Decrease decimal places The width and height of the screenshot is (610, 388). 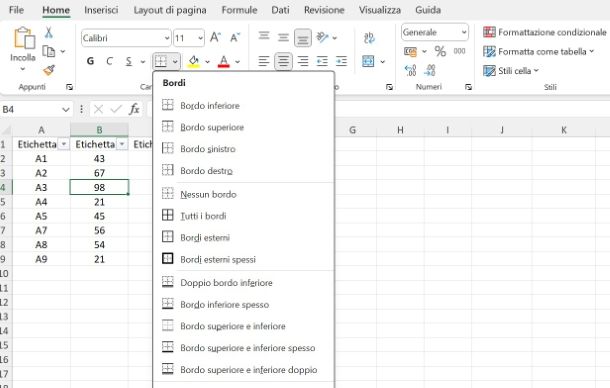[x=430, y=70]
